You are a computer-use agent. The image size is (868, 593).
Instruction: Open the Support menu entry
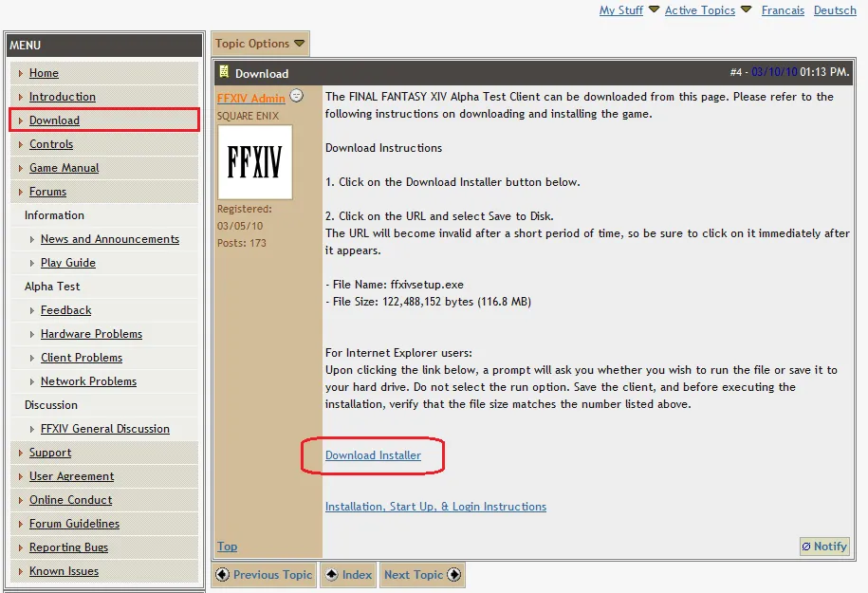(x=50, y=453)
